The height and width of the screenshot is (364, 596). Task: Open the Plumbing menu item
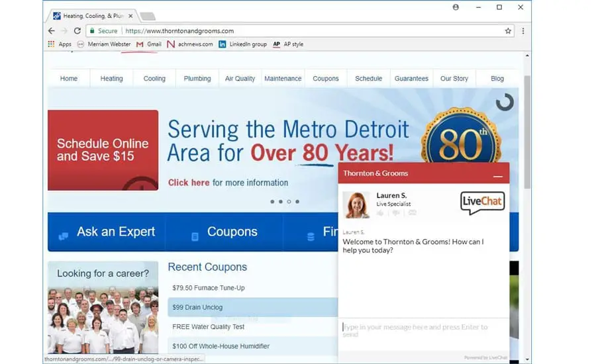[197, 79]
